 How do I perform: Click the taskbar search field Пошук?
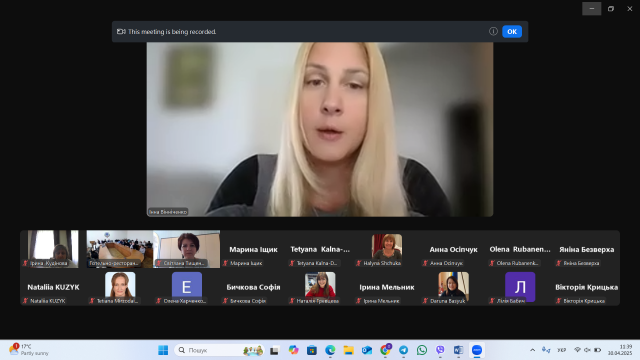(219, 350)
